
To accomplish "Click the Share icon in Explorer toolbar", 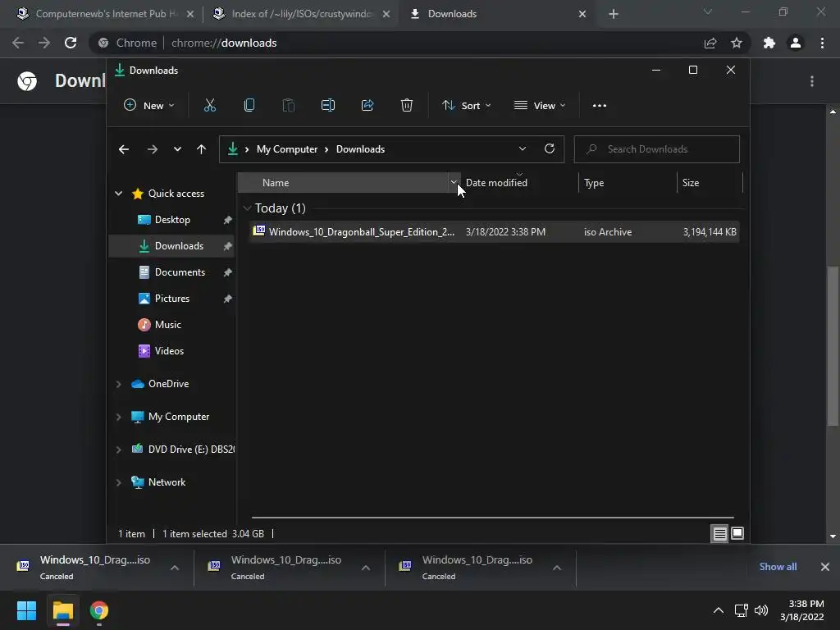I will point(367,105).
